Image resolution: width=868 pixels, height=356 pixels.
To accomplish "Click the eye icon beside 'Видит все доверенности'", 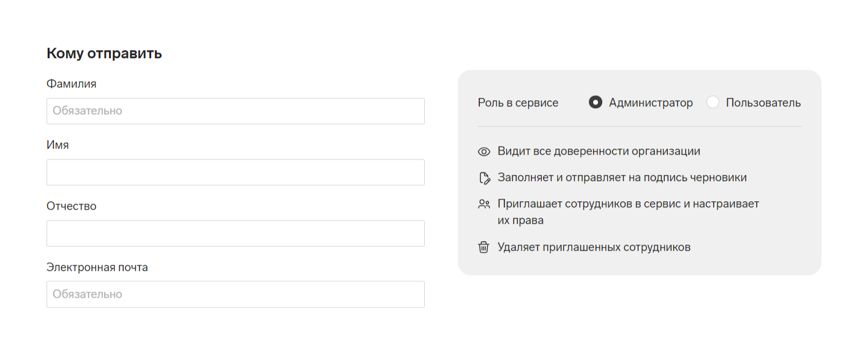I will pos(484,151).
